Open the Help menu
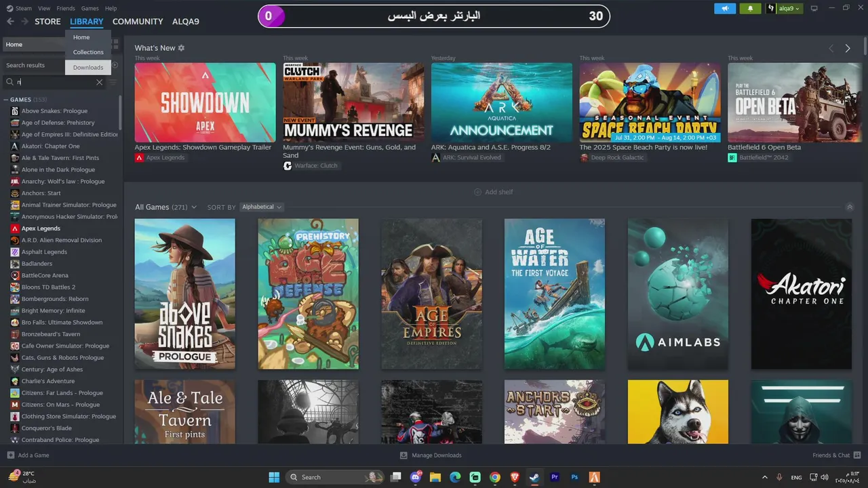Viewport: 868px width, 488px height. [111, 8]
